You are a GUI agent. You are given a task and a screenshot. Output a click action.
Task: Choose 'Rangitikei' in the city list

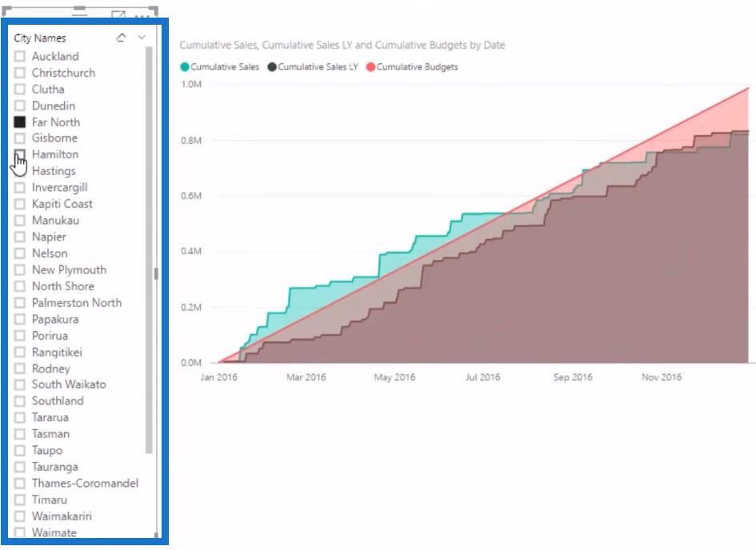57,352
